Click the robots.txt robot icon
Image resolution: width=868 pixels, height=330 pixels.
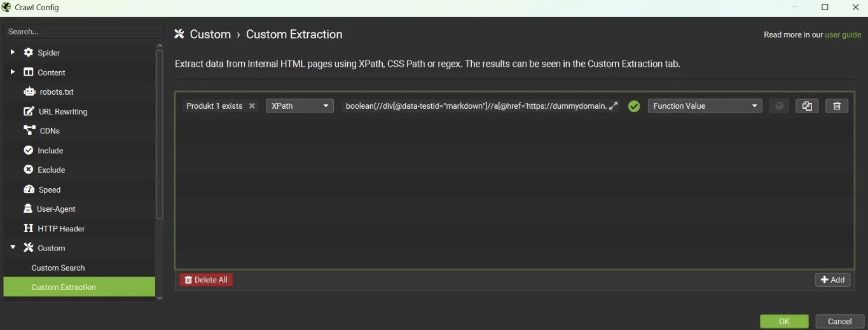point(29,92)
